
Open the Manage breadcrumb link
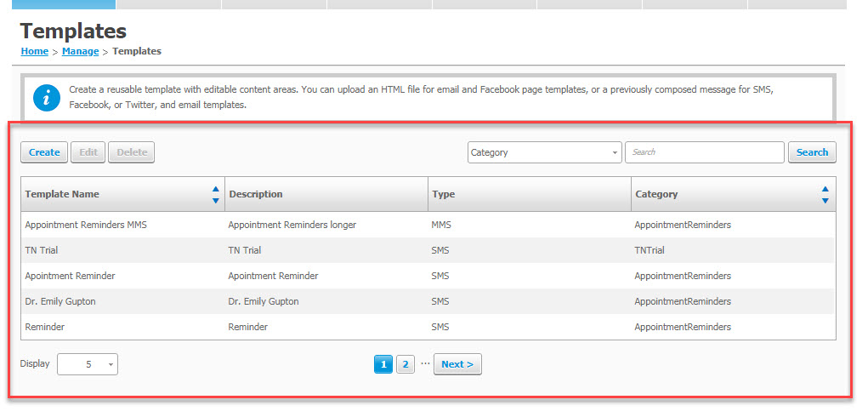80,51
